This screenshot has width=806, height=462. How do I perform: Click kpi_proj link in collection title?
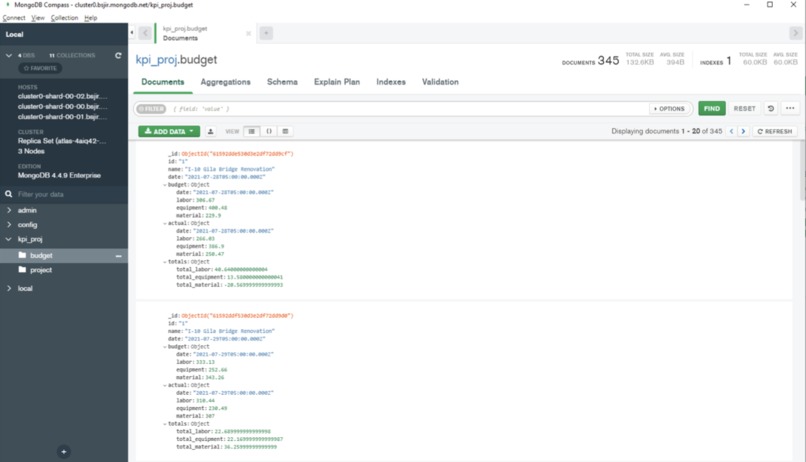click(x=156, y=60)
